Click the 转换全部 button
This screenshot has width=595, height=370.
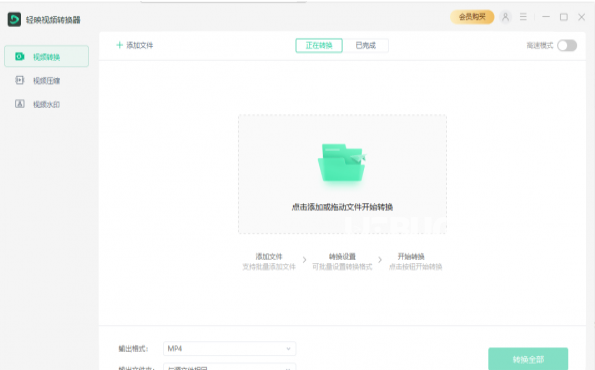(x=528, y=359)
